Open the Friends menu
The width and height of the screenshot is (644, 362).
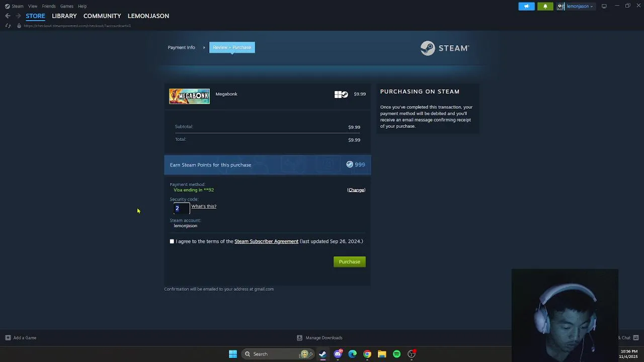(49, 6)
